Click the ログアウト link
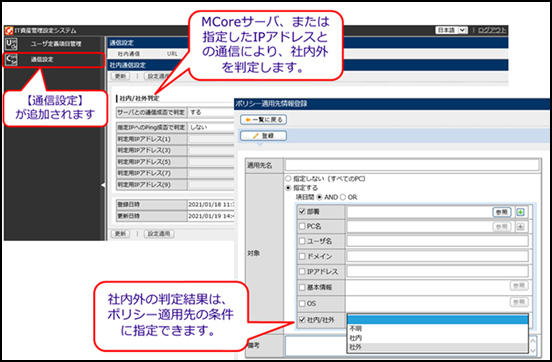 (x=492, y=30)
